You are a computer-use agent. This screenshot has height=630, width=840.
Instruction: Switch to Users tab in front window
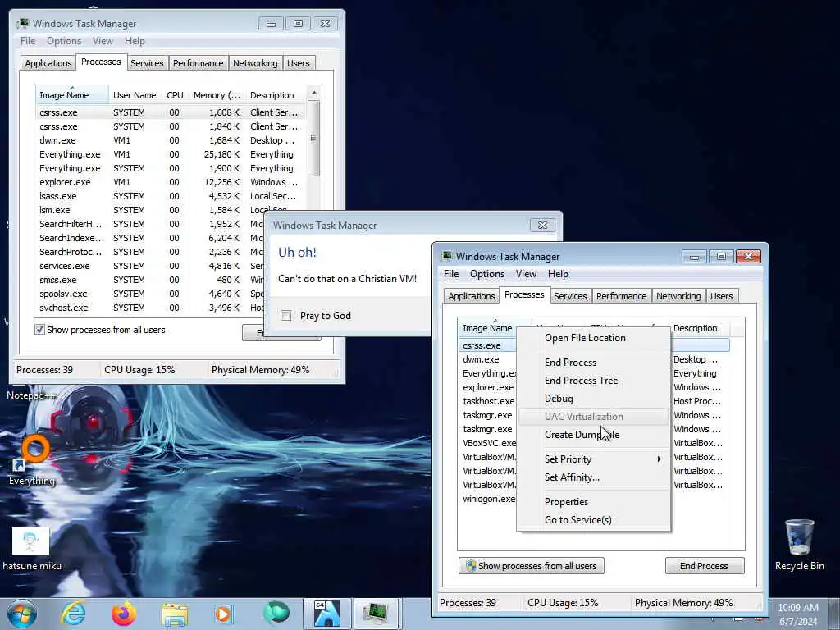pyautogui.click(x=722, y=296)
